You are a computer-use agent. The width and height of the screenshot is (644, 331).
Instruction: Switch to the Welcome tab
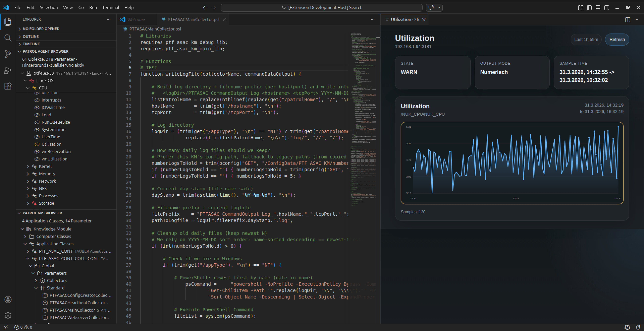(136, 20)
